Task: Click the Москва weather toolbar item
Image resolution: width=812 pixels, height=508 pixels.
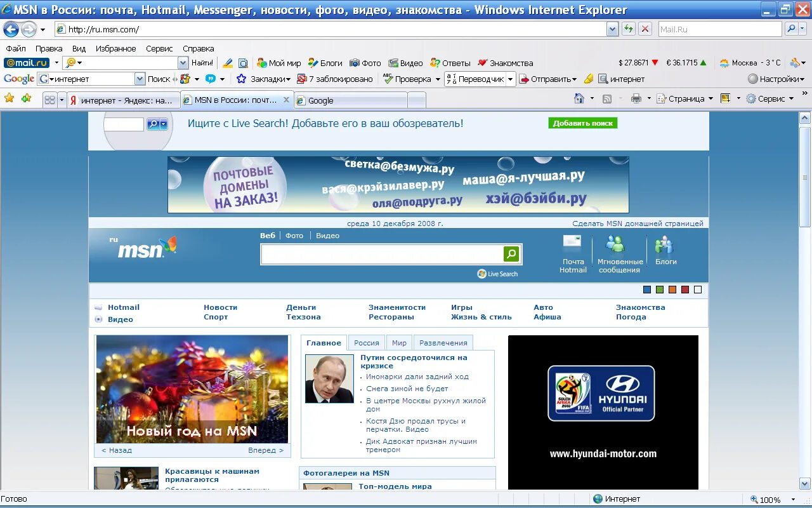Action: [x=750, y=63]
